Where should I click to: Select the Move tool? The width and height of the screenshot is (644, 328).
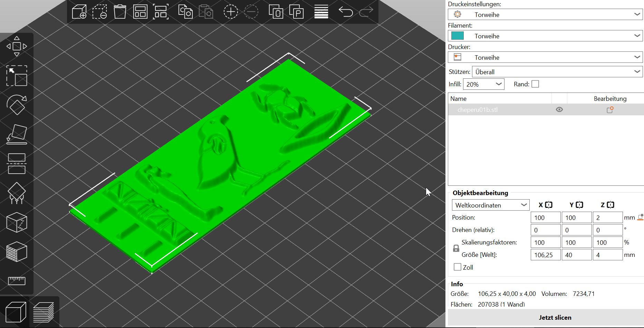pos(17,46)
